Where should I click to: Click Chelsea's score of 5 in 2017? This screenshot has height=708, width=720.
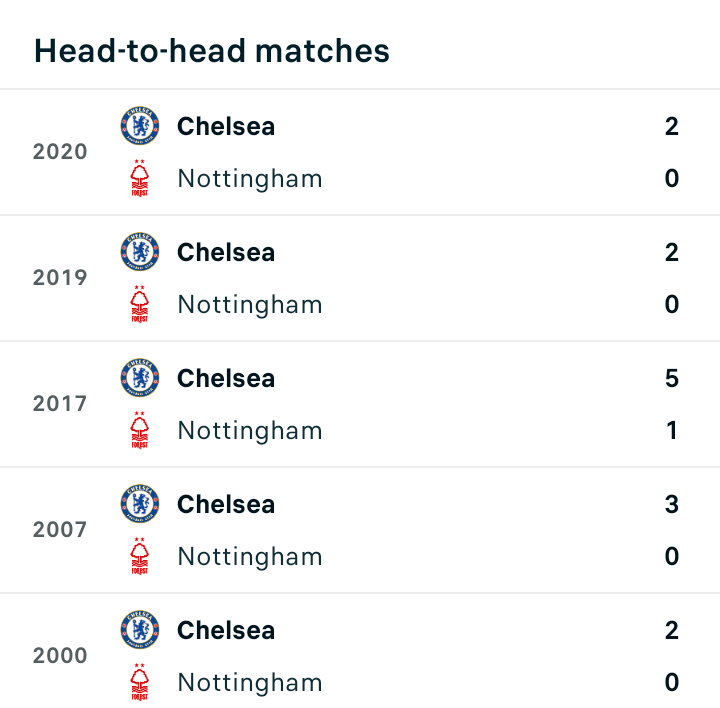[x=672, y=378]
